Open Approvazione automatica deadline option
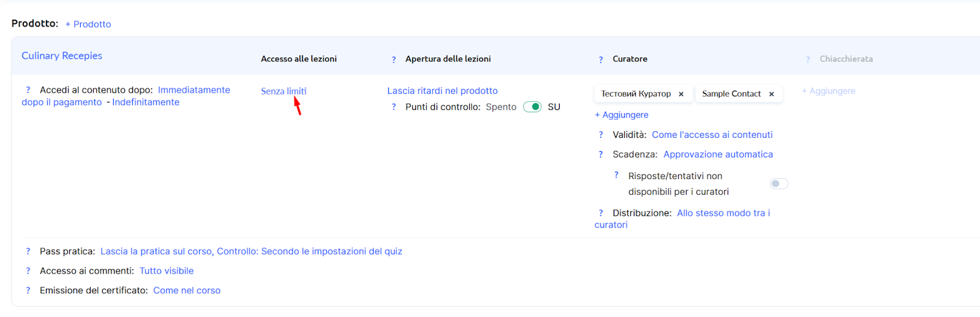The height and width of the screenshot is (317, 980). tap(718, 155)
